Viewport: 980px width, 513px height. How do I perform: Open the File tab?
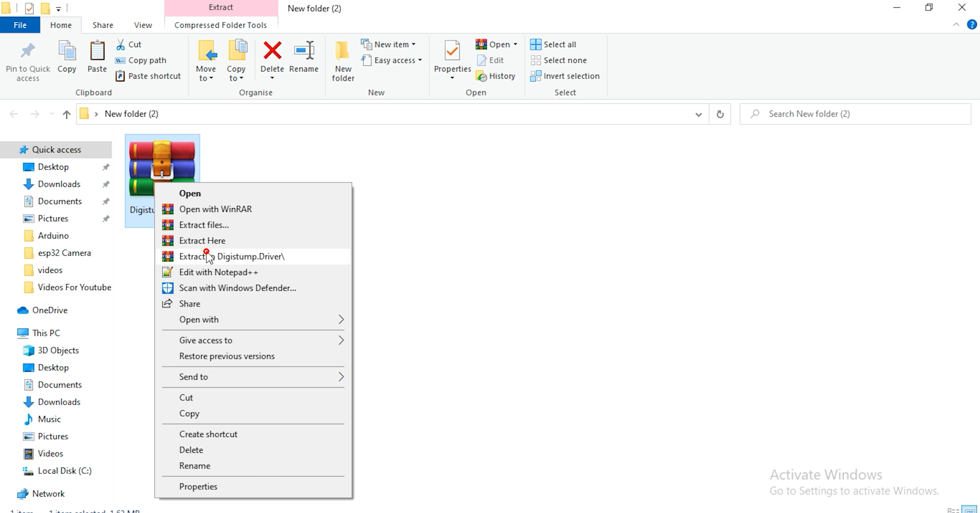[20, 25]
